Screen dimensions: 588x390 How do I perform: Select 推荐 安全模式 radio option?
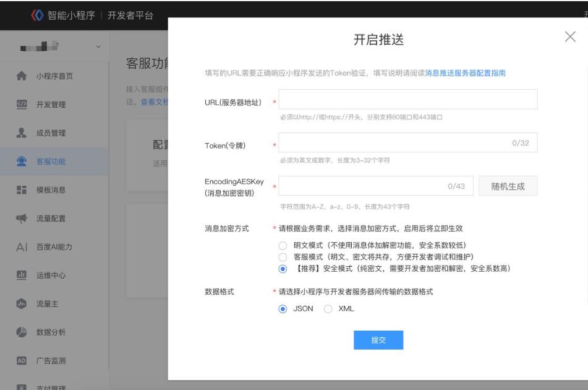[x=283, y=269]
